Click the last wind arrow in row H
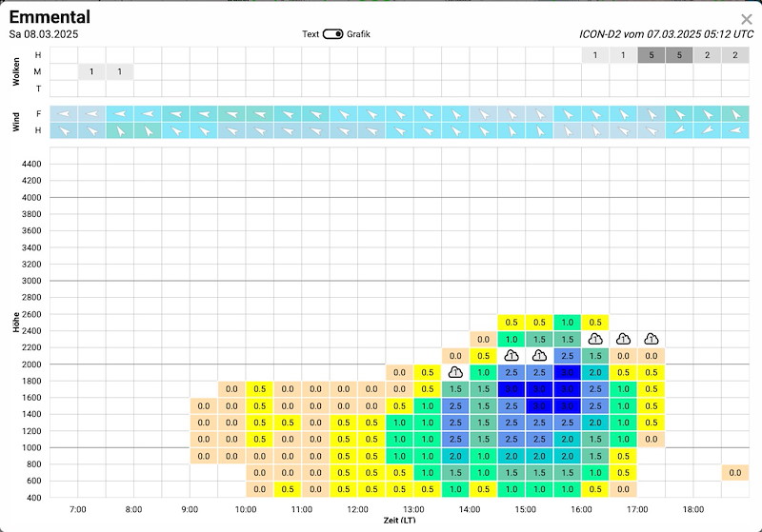 click(x=735, y=130)
